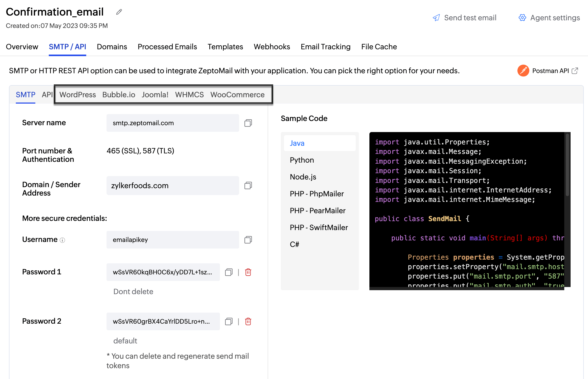Open the WordPress integration tab
588x379 pixels.
(78, 95)
